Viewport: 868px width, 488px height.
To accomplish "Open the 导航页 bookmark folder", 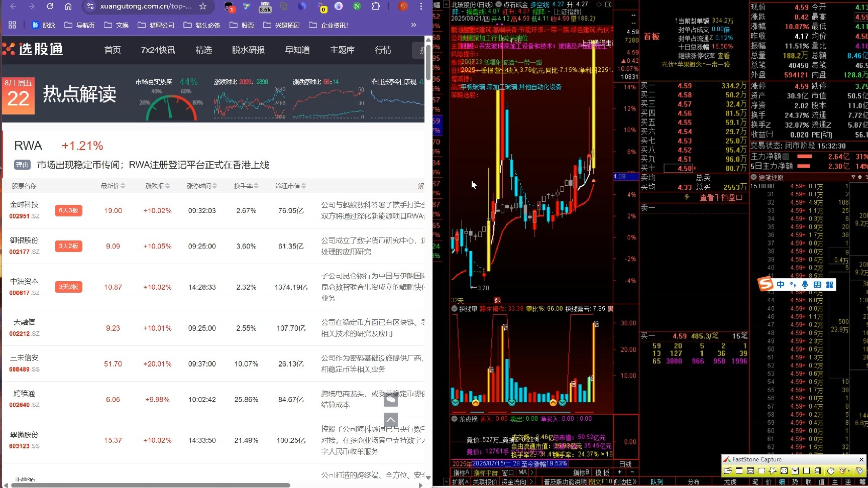I will (79, 25).
